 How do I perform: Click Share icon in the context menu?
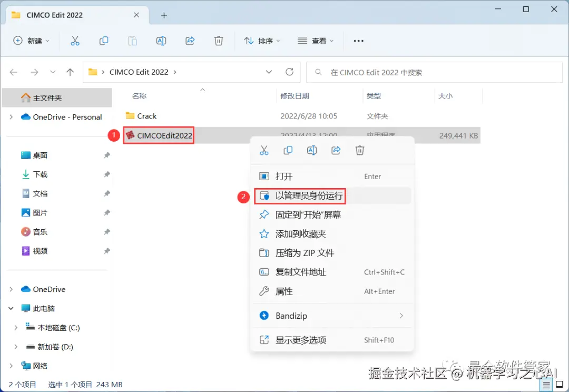pyautogui.click(x=336, y=150)
